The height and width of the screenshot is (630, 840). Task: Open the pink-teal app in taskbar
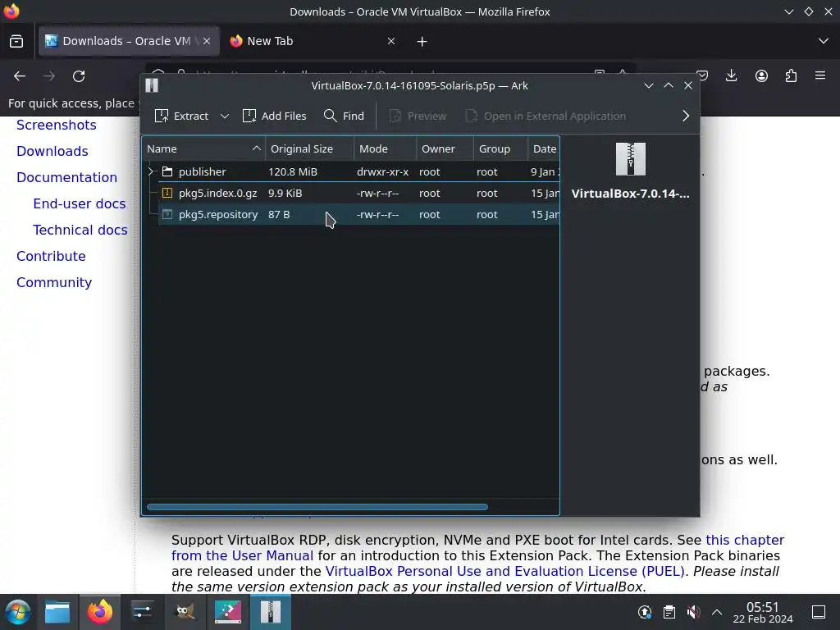(x=228, y=612)
